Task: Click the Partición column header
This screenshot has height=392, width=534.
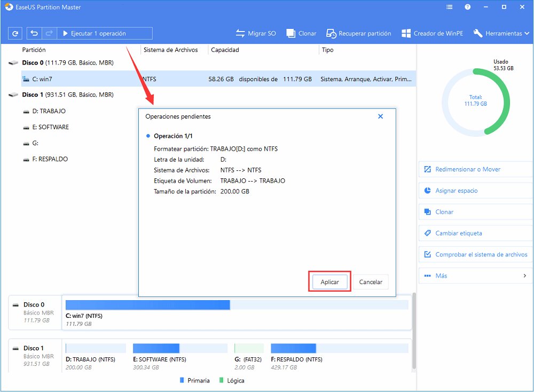Action: point(34,50)
